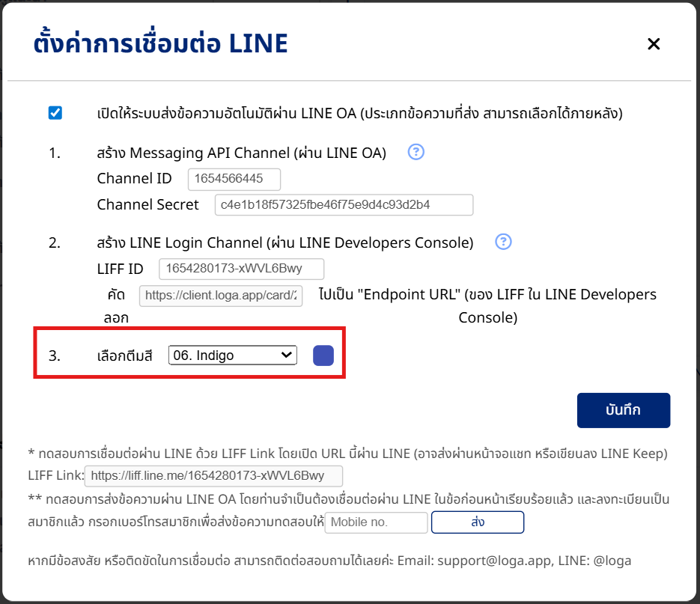700x604 pixels.
Task: Toggle automatic LINE OA messaging checkbox
Action: tap(55, 113)
